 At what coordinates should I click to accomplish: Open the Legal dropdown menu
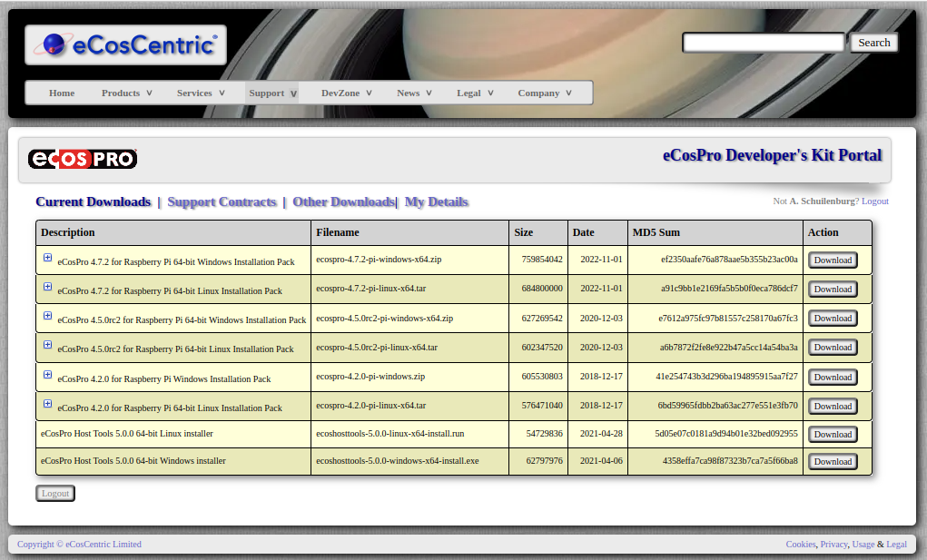(475, 93)
